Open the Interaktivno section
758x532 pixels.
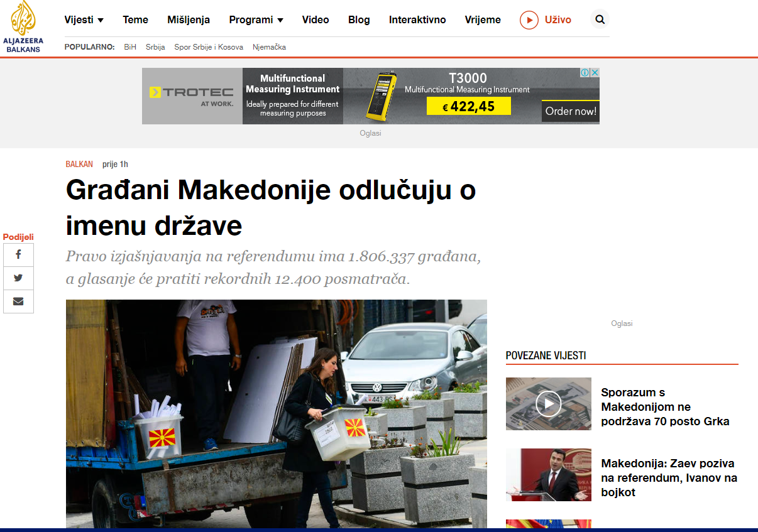[x=417, y=19]
